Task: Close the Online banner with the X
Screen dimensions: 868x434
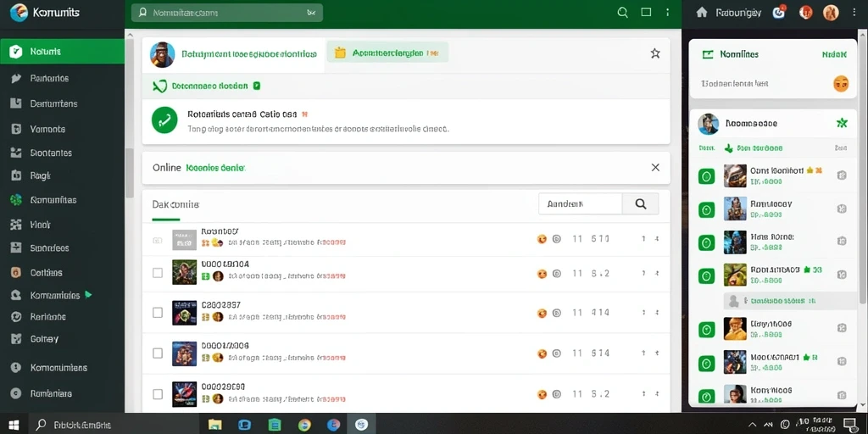Action: pos(655,167)
